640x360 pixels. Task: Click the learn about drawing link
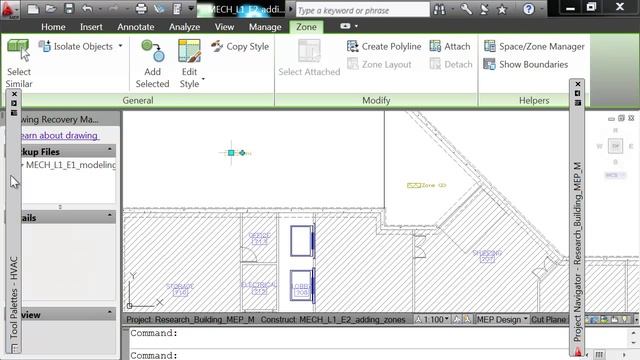pyautogui.click(x=60, y=135)
